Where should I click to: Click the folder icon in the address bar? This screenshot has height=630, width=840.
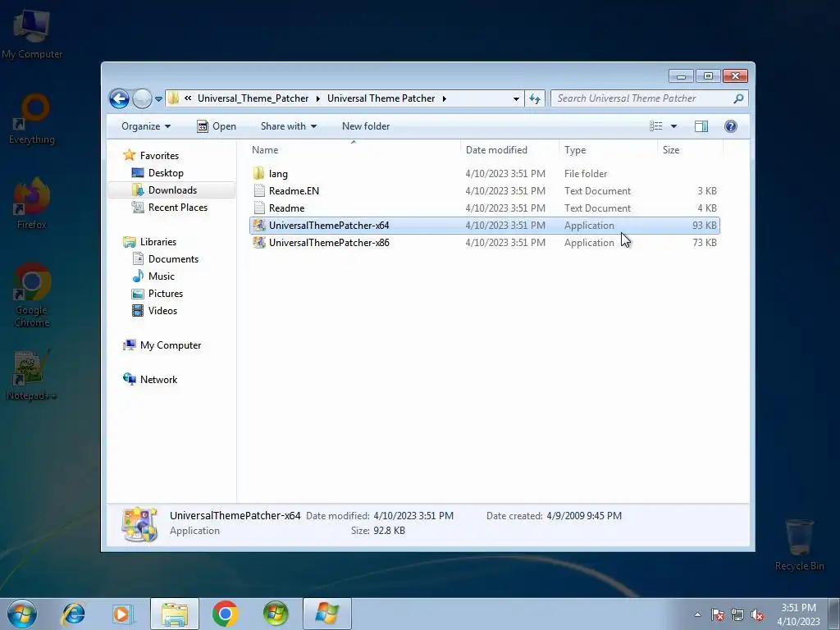173,98
